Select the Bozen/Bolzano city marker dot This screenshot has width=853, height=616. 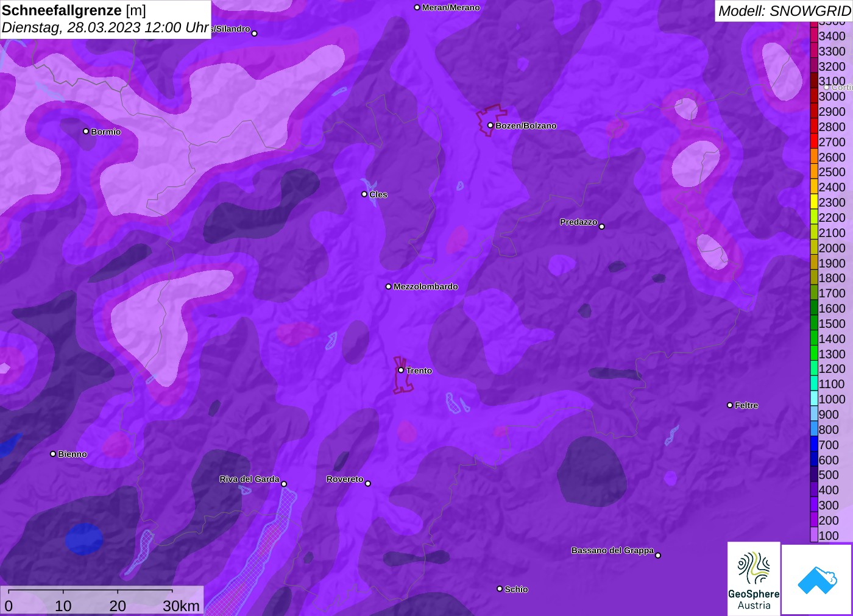coord(490,126)
